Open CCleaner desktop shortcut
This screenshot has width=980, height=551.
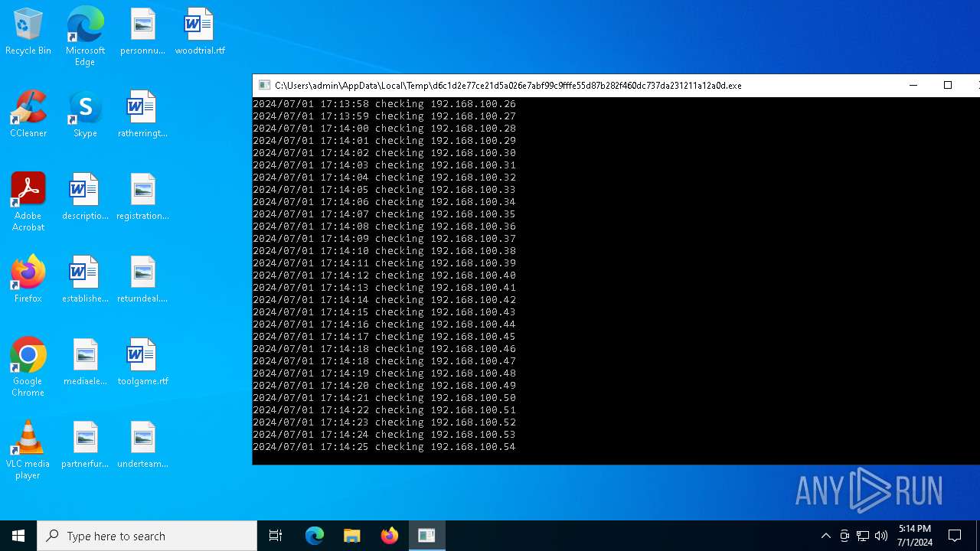click(x=28, y=115)
